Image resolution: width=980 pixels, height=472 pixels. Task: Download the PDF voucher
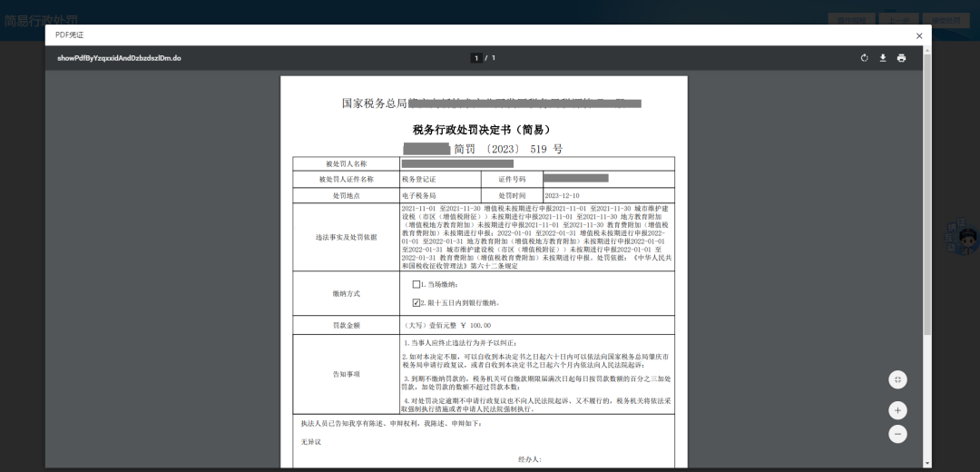point(883,58)
